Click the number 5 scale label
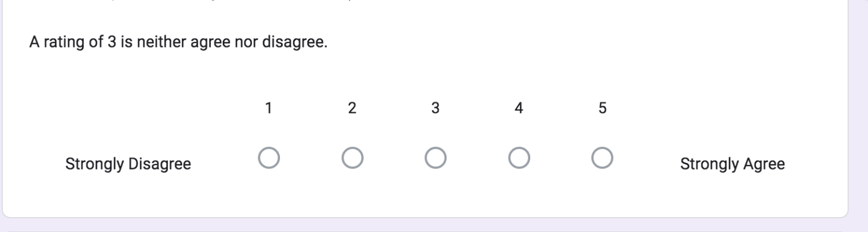Viewport: 868px width, 232px height. (x=602, y=109)
